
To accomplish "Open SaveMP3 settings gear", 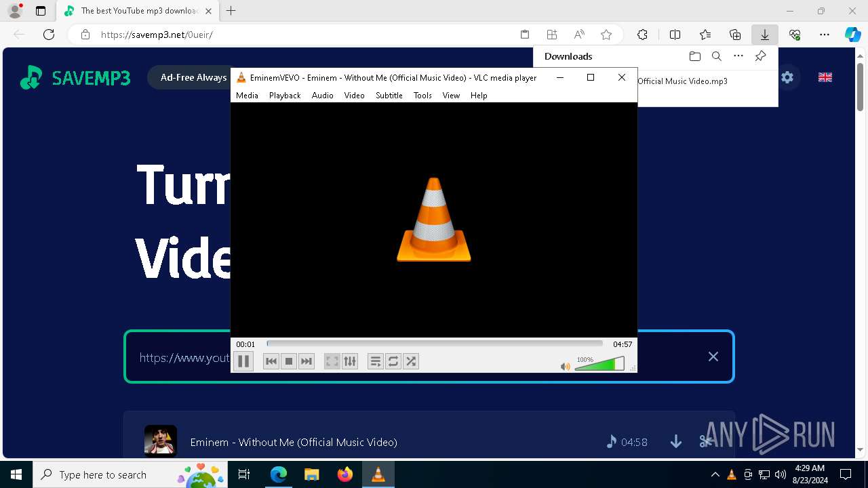I will 787,77.
